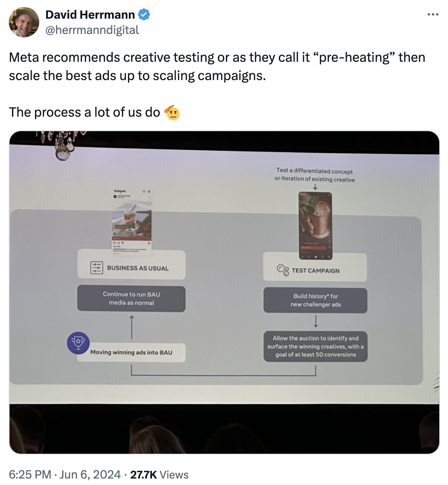Open David Herrmann's profile avatar
Viewport: 448px width, 485px height.
tap(24, 22)
